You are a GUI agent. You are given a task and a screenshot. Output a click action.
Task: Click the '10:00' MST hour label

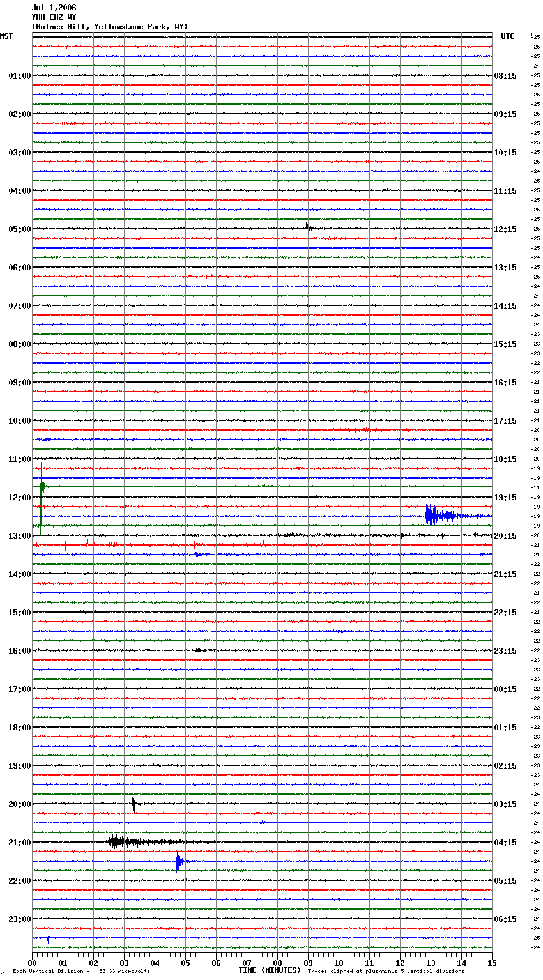(20, 421)
